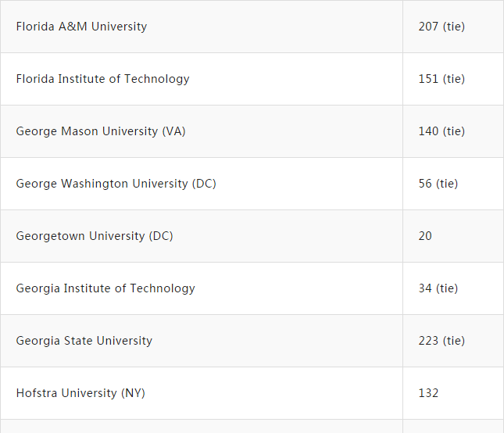Click Florida Institute of Technology text
Viewport: 504px width, 433px height.
pos(102,79)
